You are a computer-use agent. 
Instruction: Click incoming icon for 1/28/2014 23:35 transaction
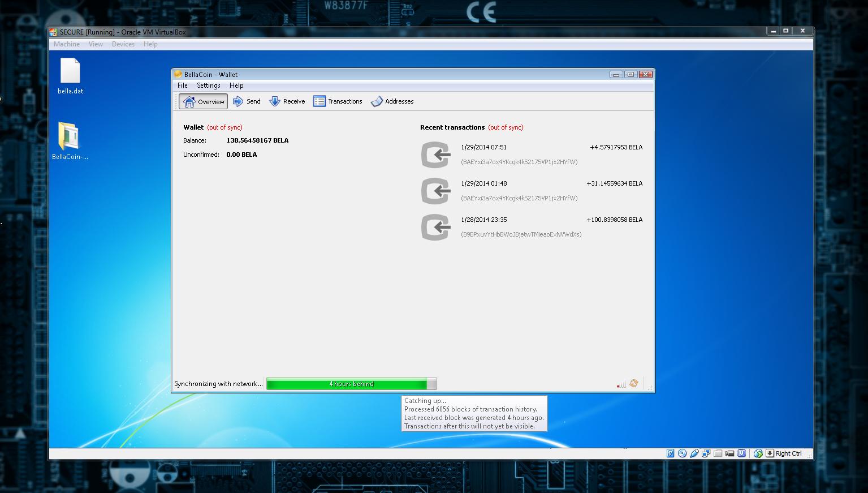click(436, 227)
